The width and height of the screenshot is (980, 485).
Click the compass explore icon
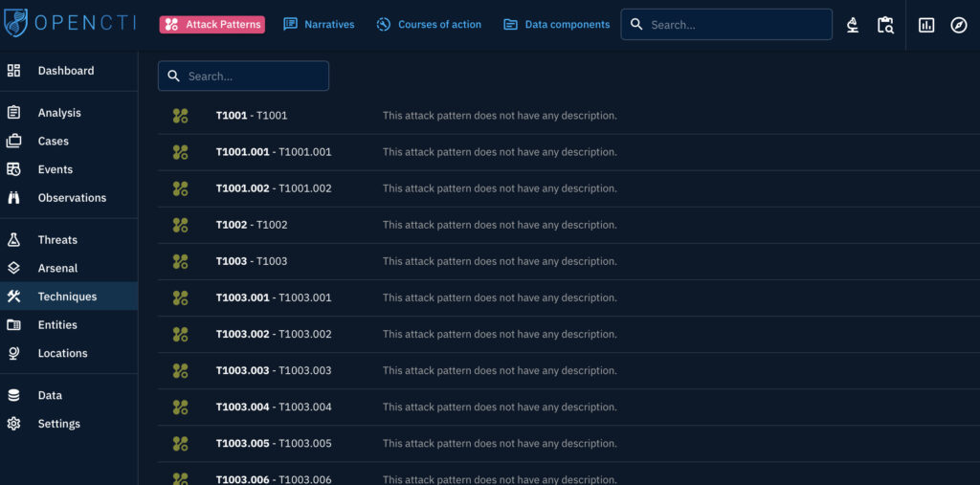tap(959, 25)
